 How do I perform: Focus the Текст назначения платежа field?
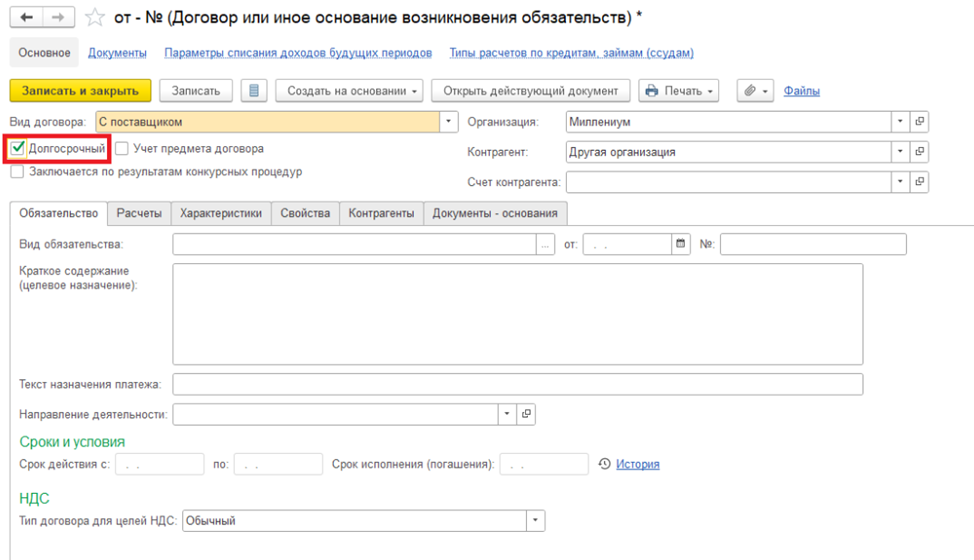(x=518, y=384)
